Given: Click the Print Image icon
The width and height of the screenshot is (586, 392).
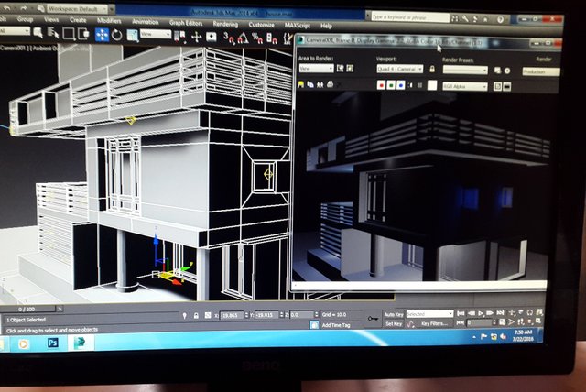Looking at the screenshot, I should point(330,84).
